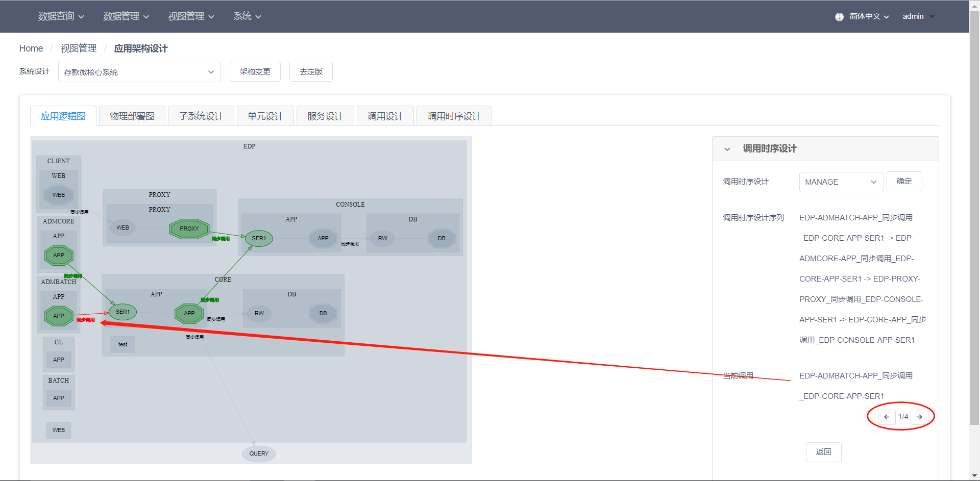Select the CLIENT WEB octagon node
980x481 pixels.
(x=59, y=195)
